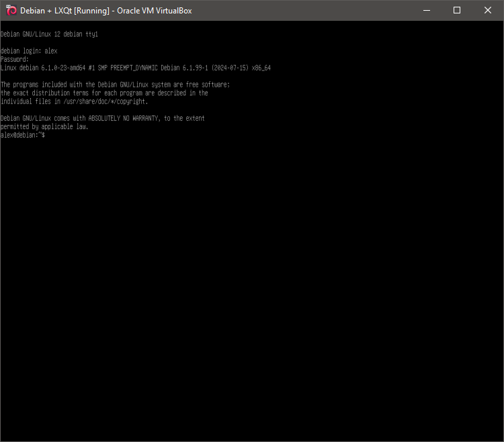Click the line 'Debian GNU/Linux 12 debian tty1'

pos(49,34)
